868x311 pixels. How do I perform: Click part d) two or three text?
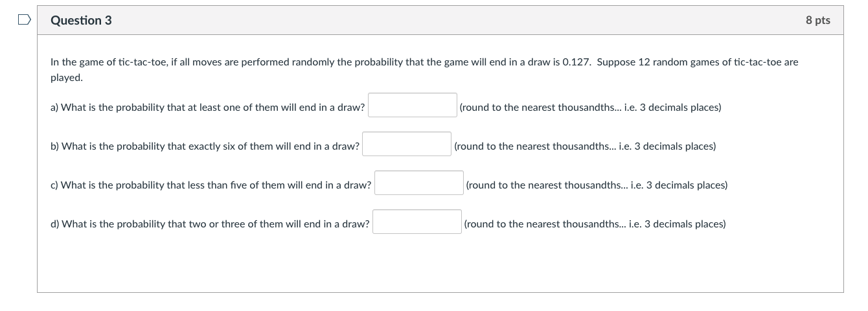tap(210, 224)
